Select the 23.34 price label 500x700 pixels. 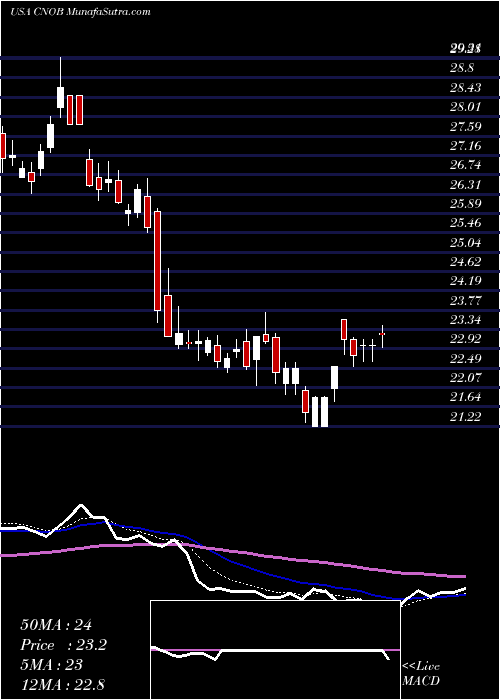(x=466, y=320)
